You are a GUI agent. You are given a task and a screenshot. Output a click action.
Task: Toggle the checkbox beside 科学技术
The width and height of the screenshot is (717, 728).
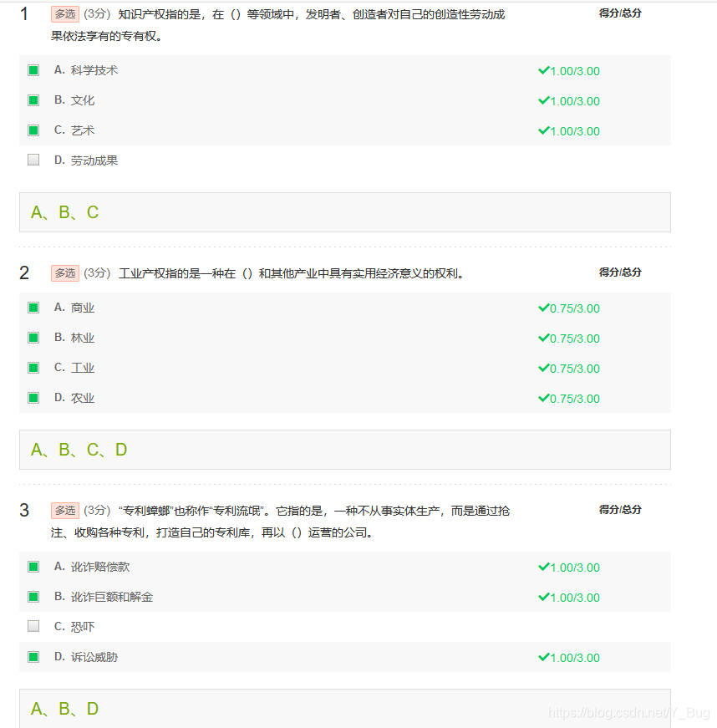(x=33, y=70)
